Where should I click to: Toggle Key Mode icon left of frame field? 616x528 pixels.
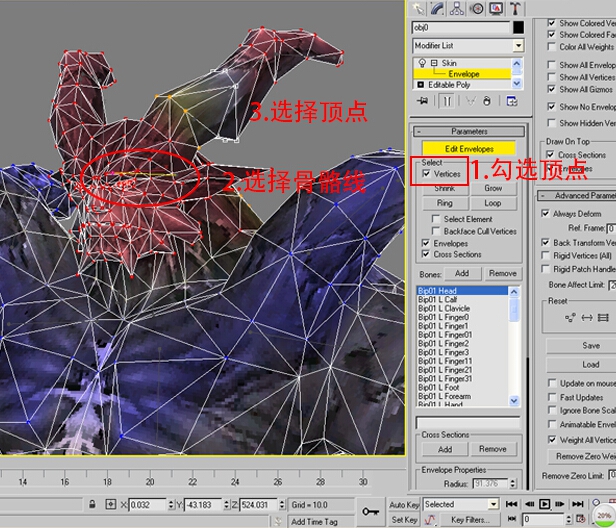point(512,519)
